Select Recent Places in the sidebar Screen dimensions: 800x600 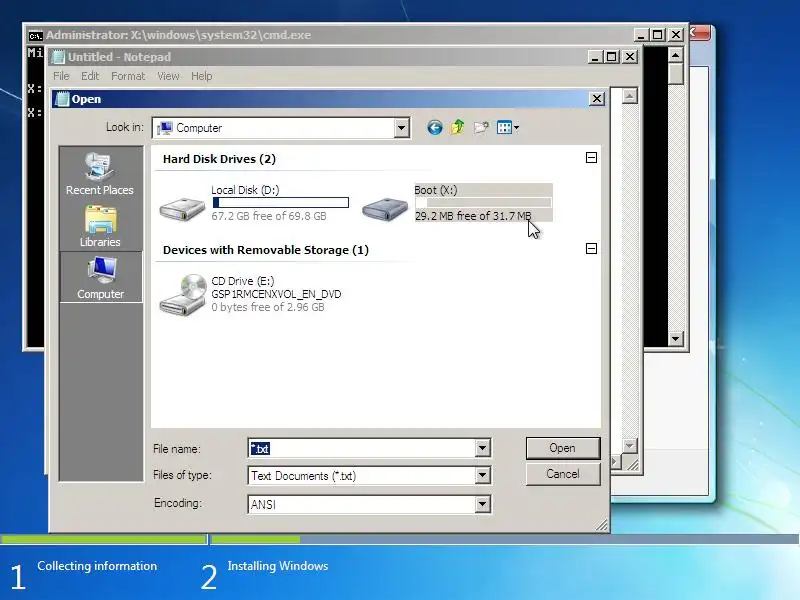99,174
